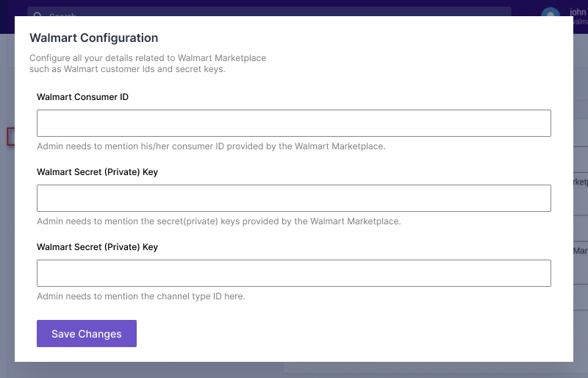Click the secret(private) keys helper text

point(218,221)
